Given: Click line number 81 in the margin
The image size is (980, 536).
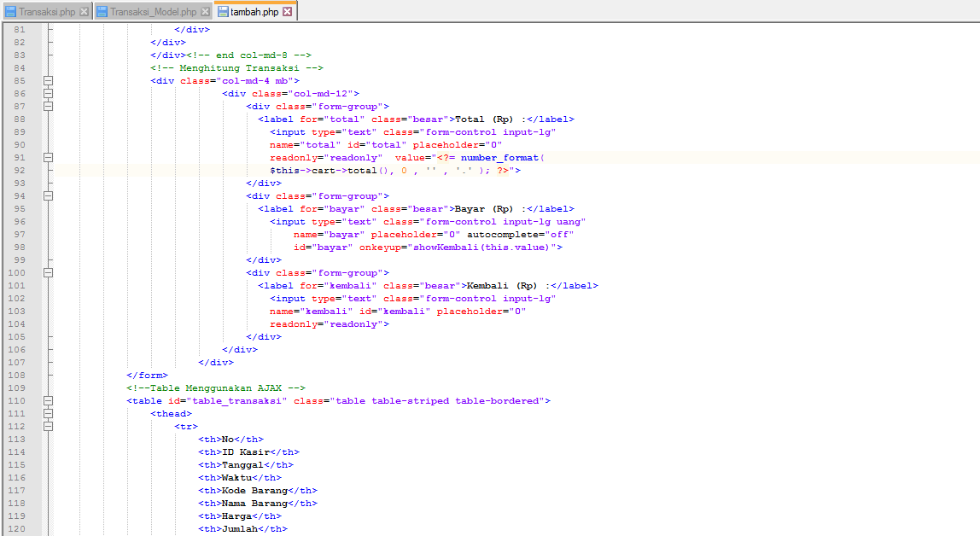Looking at the screenshot, I should pos(20,29).
